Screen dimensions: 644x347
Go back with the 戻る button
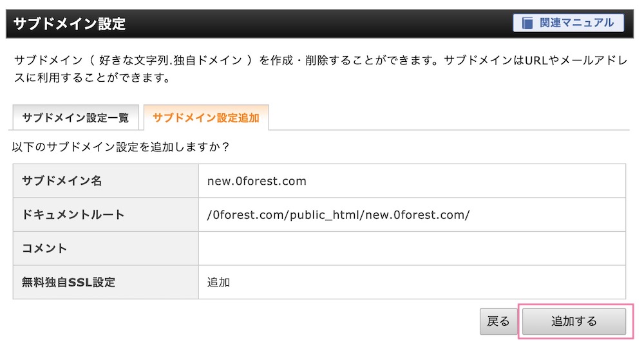click(498, 321)
